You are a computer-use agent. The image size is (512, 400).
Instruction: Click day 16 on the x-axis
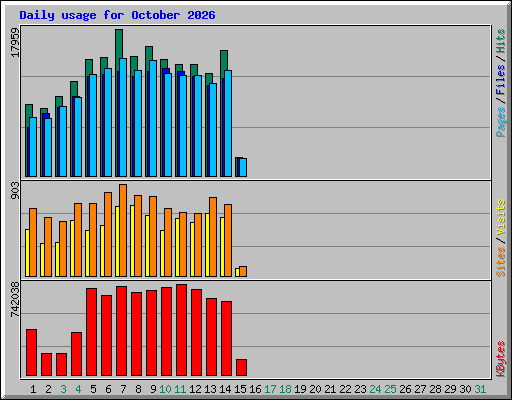pyautogui.click(x=255, y=389)
